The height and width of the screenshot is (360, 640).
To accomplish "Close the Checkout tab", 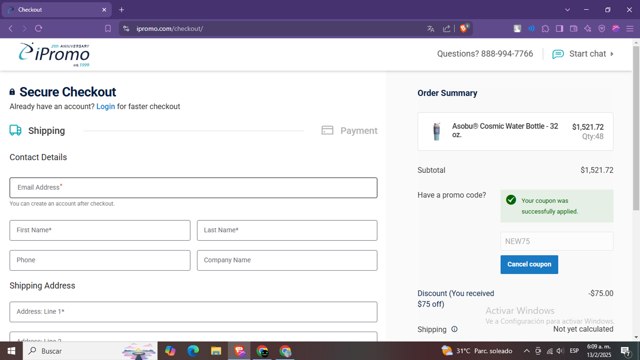I will pyautogui.click(x=104, y=9).
